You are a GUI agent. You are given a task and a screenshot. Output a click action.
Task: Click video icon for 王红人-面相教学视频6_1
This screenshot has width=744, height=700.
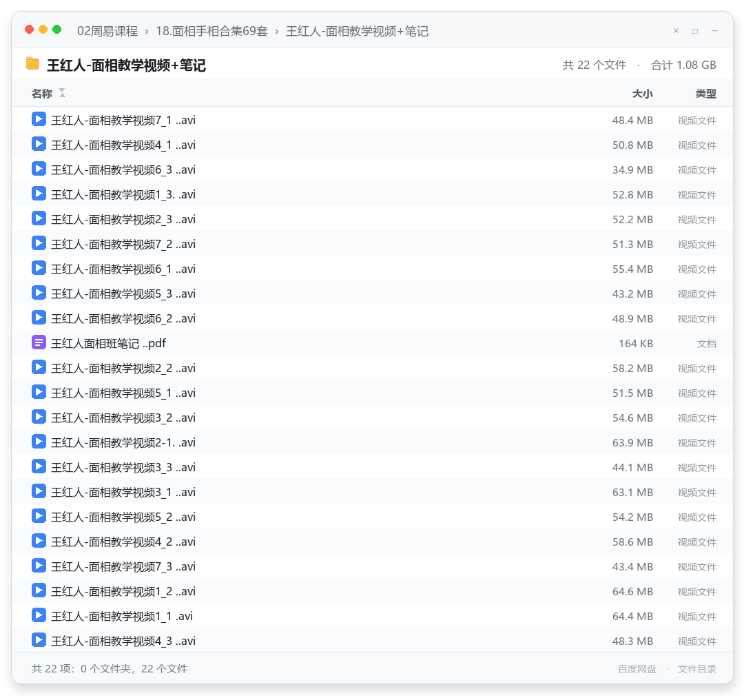(x=39, y=267)
